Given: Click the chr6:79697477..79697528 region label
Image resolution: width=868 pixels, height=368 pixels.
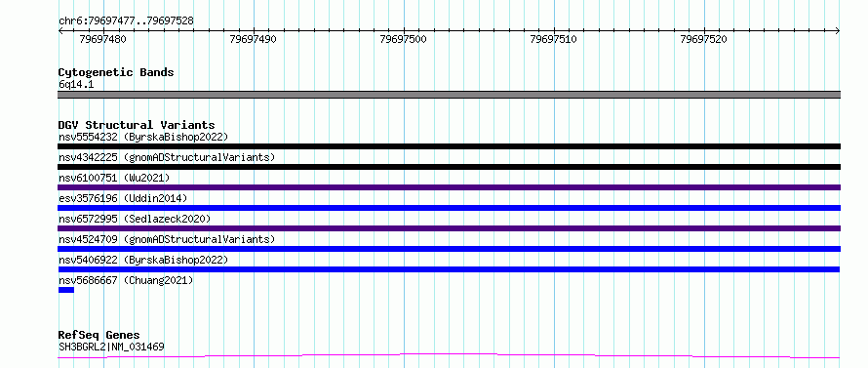Looking at the screenshot, I should (126, 21).
